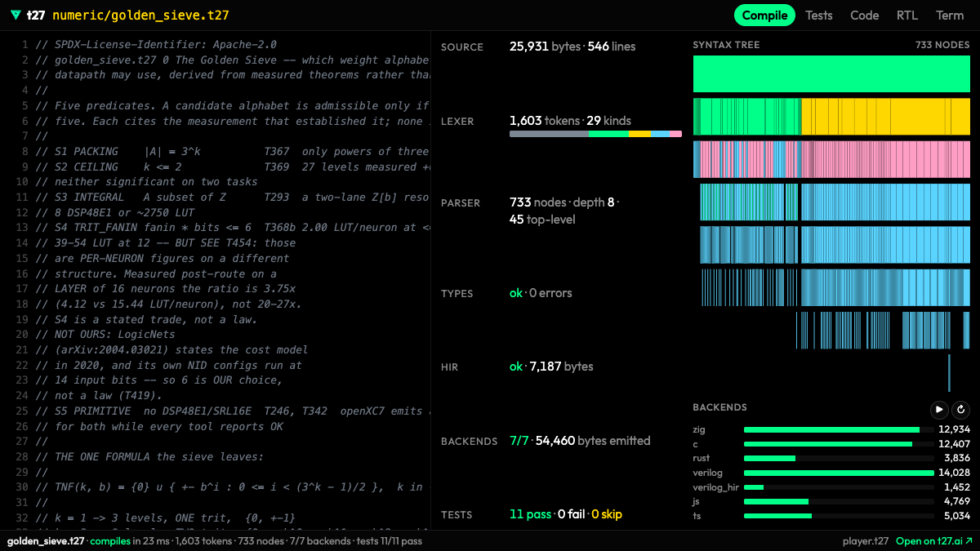Click the pink row of the syntax tree
The height and width of the screenshot is (551, 980).
tap(831, 159)
